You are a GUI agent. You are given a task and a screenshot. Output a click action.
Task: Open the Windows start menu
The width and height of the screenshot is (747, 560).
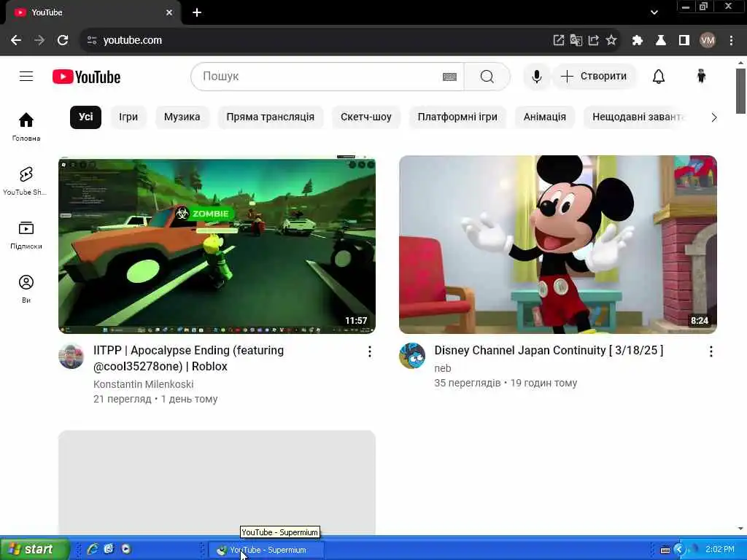[x=34, y=549]
